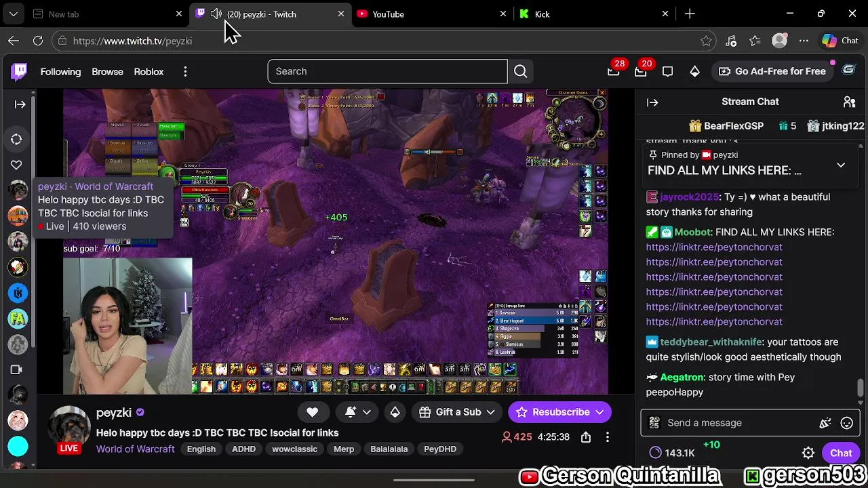Open chat community users icon
868x488 pixels.
(x=849, y=102)
